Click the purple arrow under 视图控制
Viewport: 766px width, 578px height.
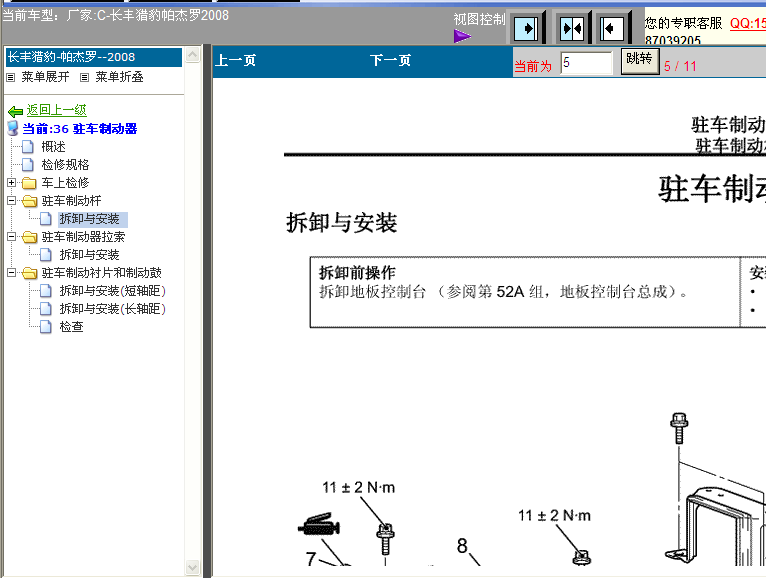[x=462, y=36]
